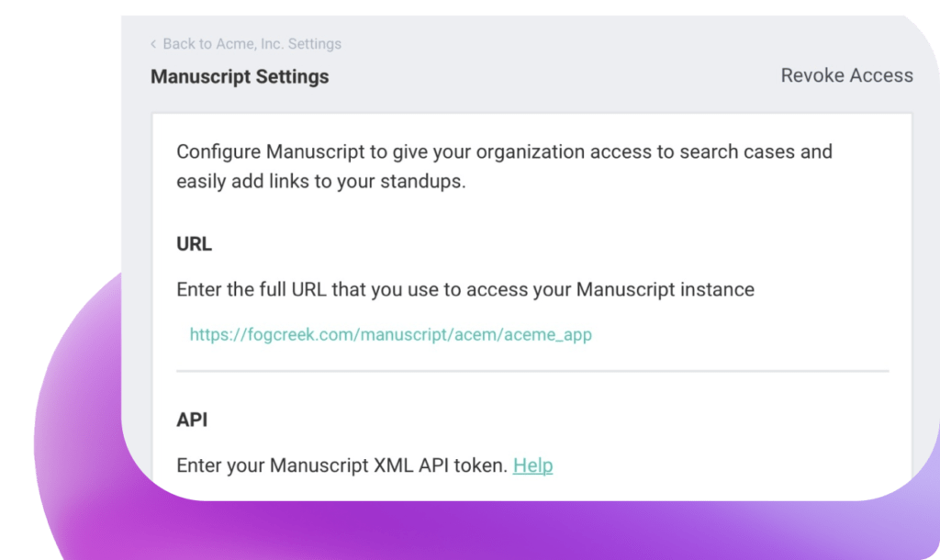Click the back chevron arrow icon

coord(153,44)
